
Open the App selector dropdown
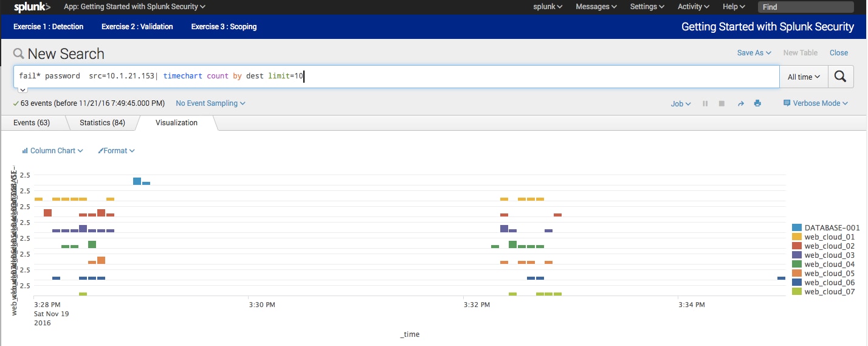pos(134,7)
